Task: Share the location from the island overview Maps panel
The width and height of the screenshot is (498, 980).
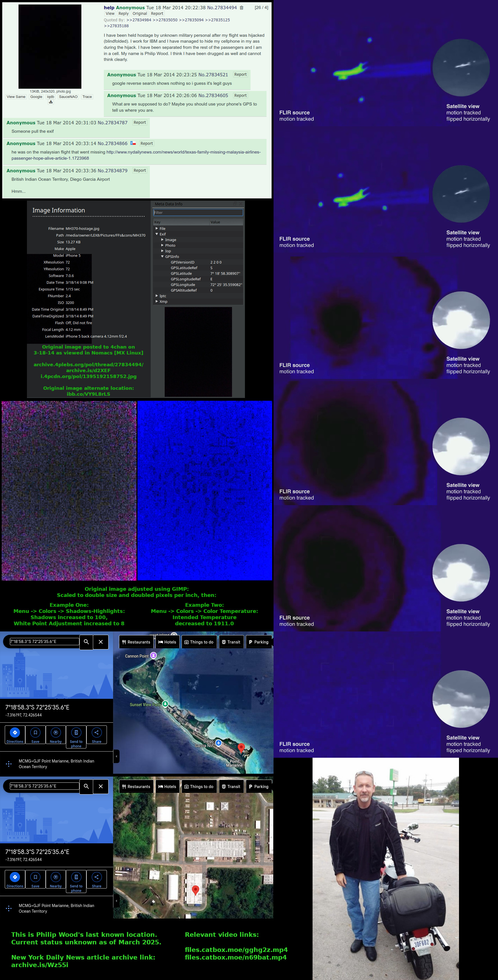Action: [x=97, y=735]
